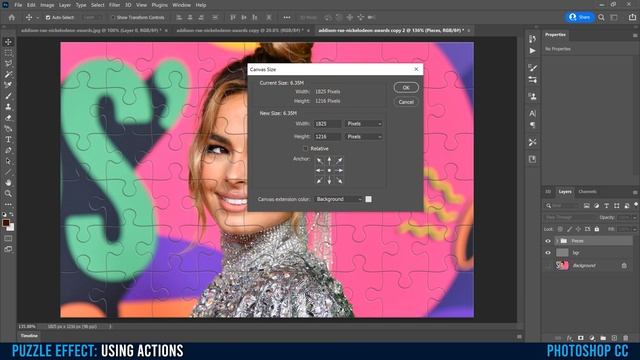The image size is (640, 360).
Task: Close the Canvas Size dialog
Action: pyautogui.click(x=416, y=69)
